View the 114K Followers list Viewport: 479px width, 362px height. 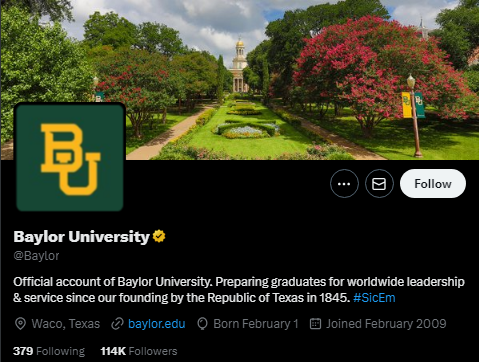pos(139,351)
